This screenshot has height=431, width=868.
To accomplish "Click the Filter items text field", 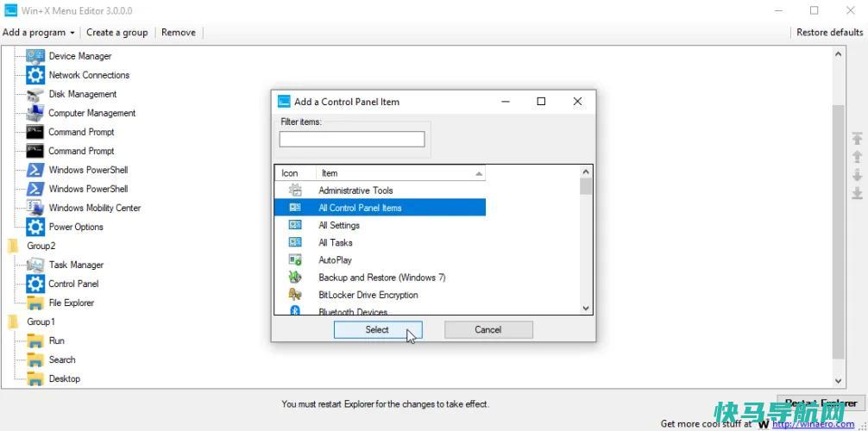I will [352, 140].
